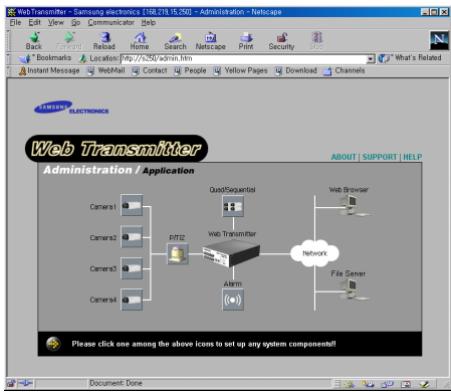Click the Back navigation button
Screen dimensions: 451x392
pyautogui.click(x=34, y=41)
